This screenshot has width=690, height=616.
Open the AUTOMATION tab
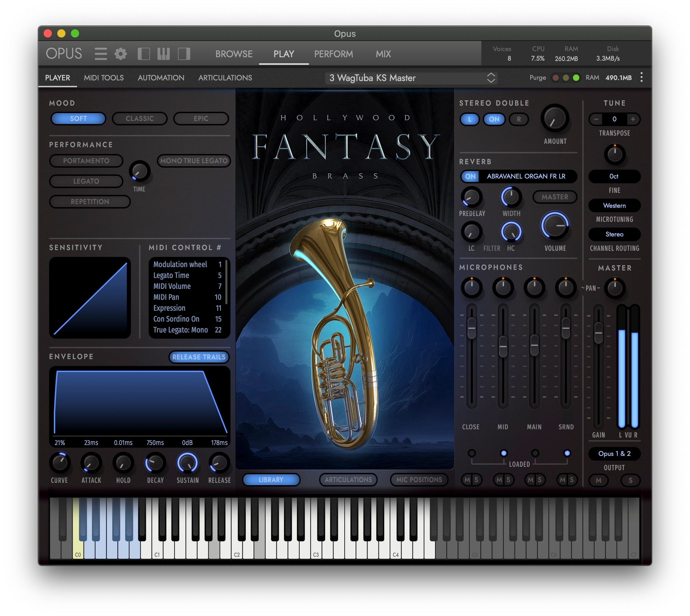161,78
